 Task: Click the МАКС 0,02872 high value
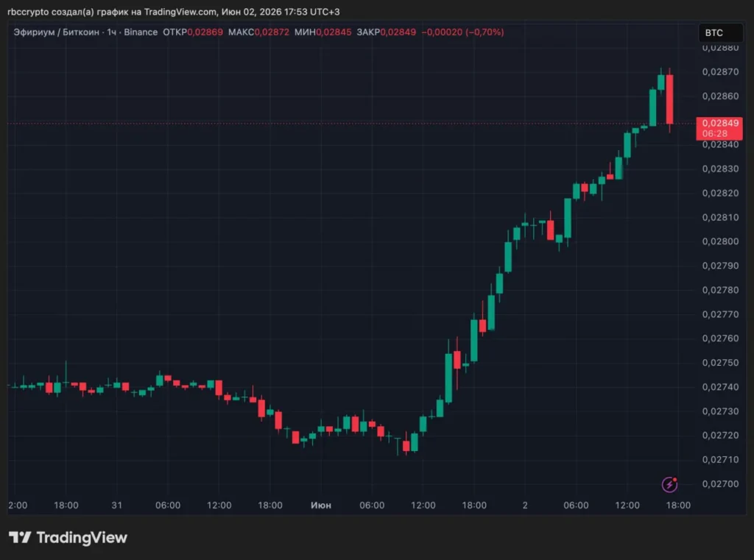(258, 32)
